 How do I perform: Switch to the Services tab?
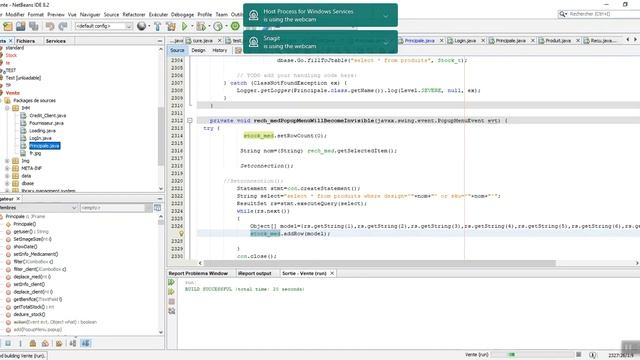tap(56, 41)
